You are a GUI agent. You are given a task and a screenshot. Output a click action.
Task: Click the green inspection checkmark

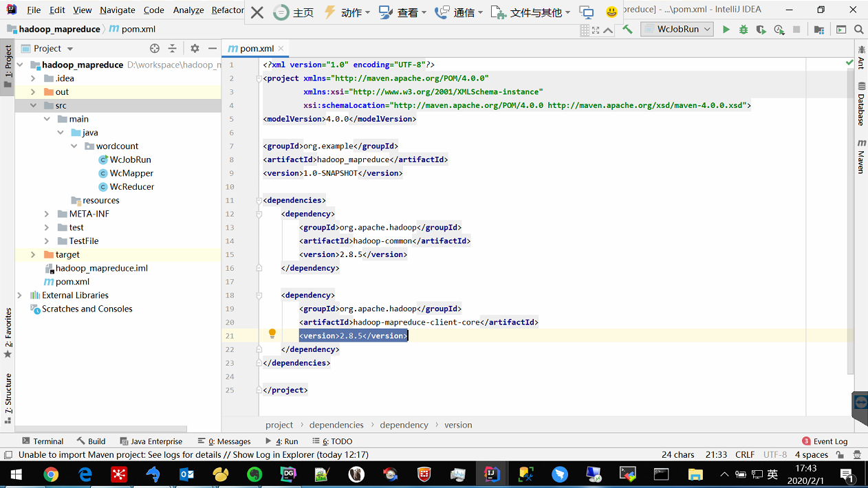[x=849, y=63]
